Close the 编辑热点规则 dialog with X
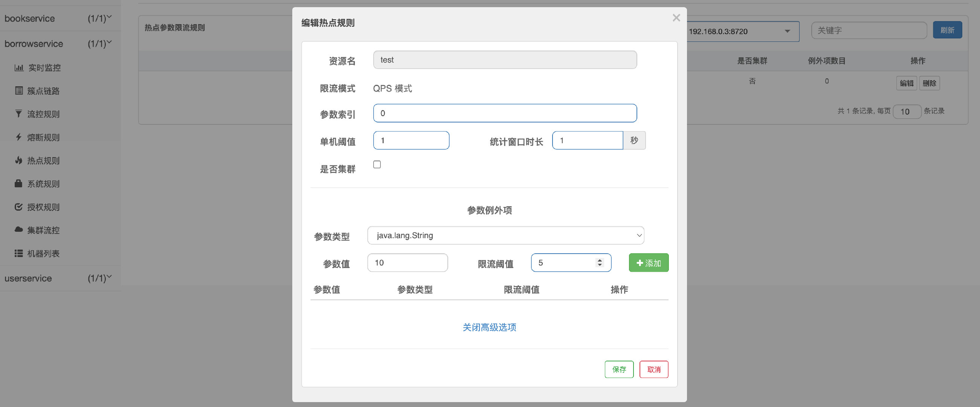This screenshot has height=407, width=980. tap(676, 18)
